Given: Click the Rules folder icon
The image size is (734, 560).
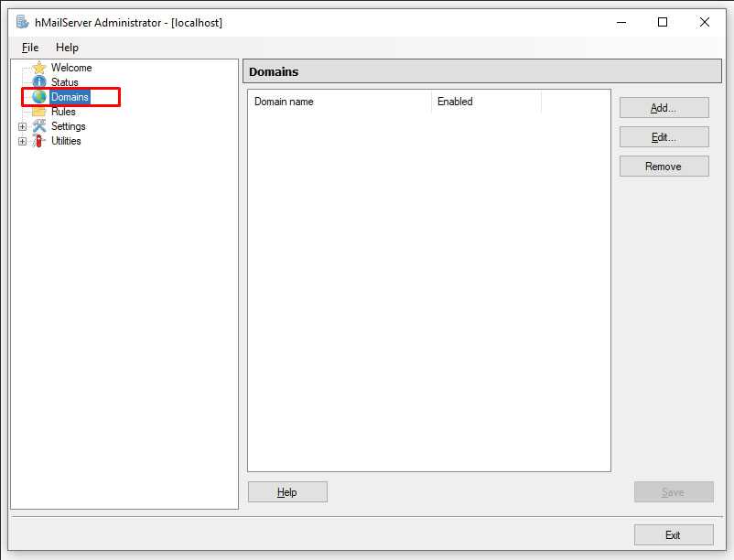Looking at the screenshot, I should click(39, 112).
